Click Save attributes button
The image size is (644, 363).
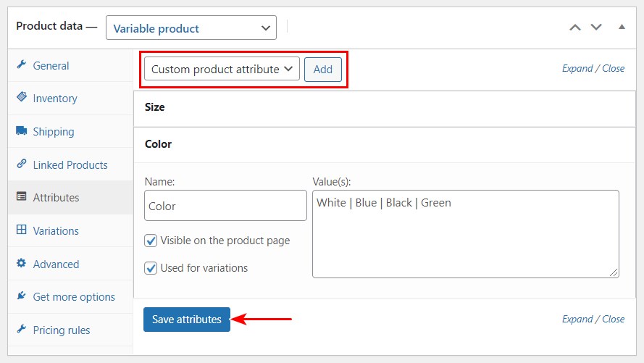187,319
